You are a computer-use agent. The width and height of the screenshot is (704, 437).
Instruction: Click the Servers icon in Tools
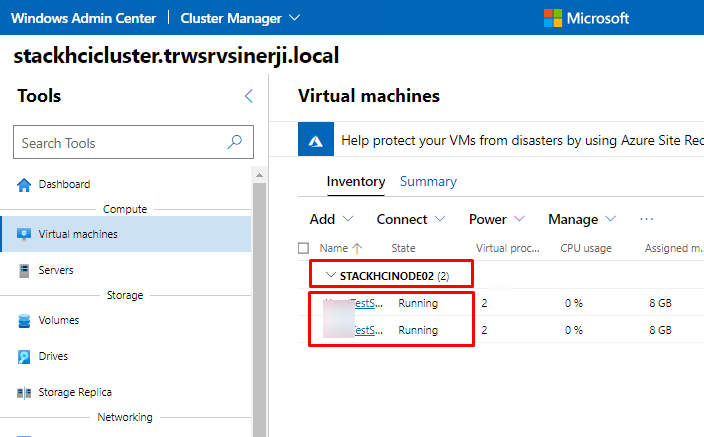[x=24, y=270]
